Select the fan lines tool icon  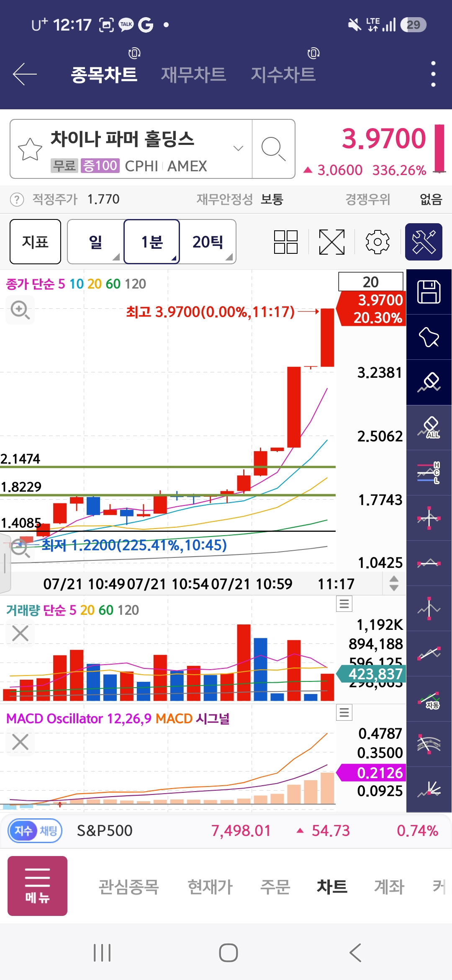tap(429, 789)
